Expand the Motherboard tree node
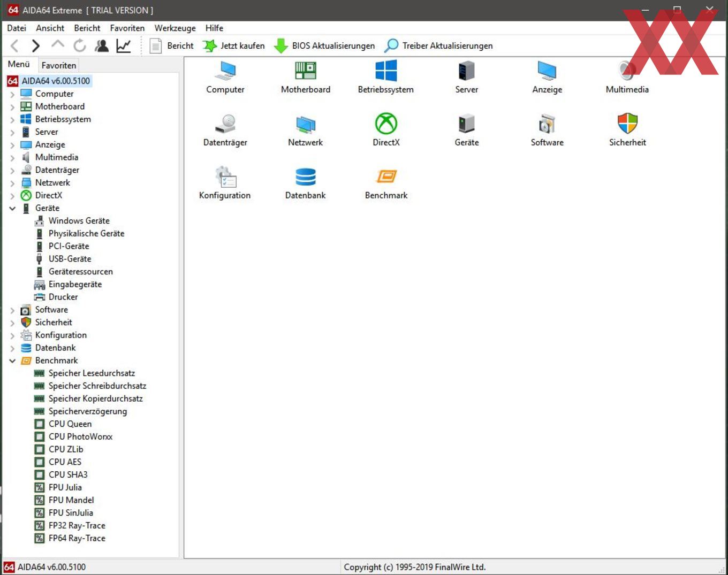 [12, 107]
